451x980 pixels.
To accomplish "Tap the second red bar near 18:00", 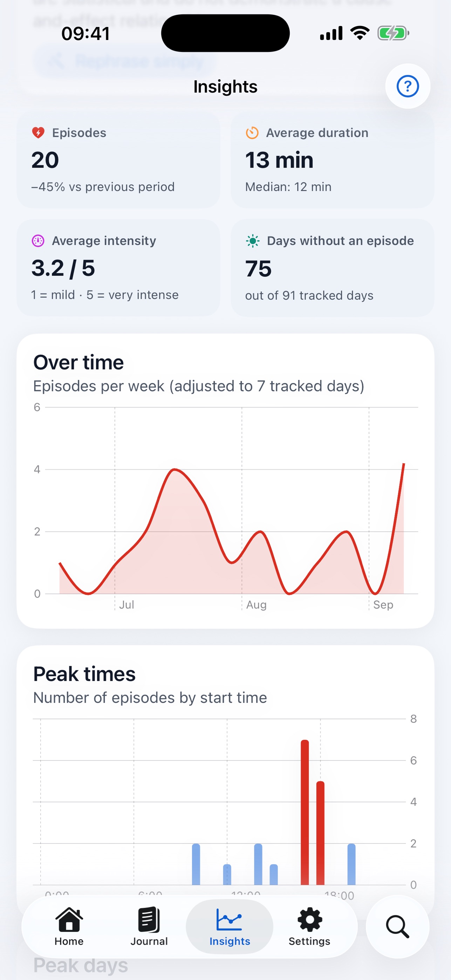I will (320, 833).
